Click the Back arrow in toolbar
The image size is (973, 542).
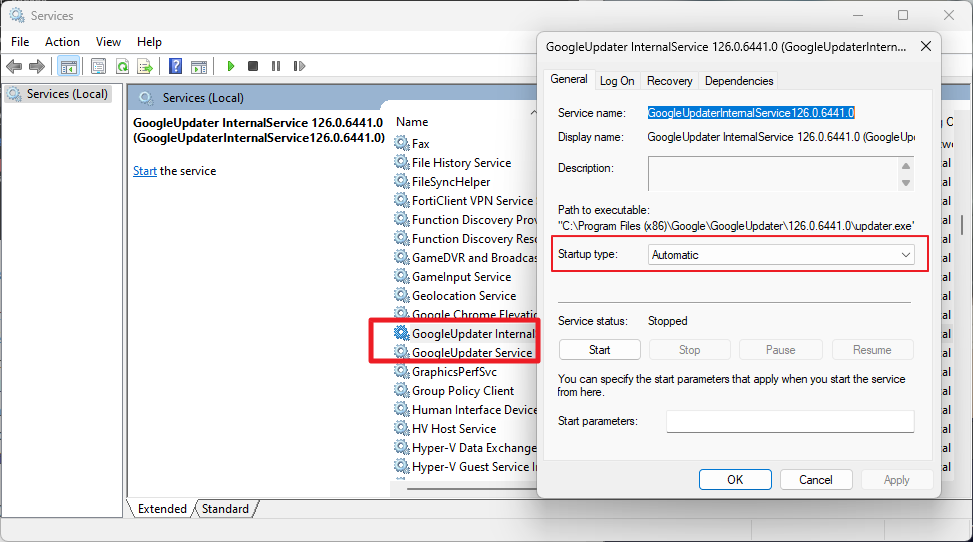pos(14,66)
